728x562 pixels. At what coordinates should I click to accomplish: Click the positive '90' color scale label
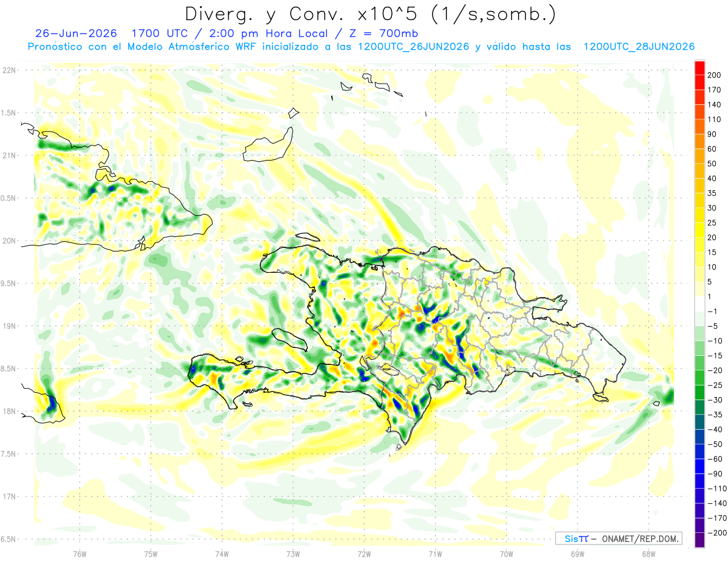(712, 134)
